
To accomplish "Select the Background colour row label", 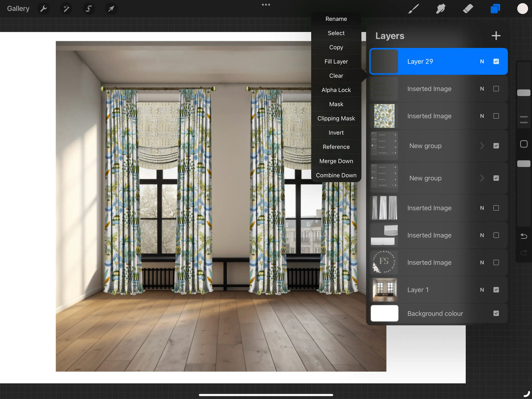I will pyautogui.click(x=435, y=313).
